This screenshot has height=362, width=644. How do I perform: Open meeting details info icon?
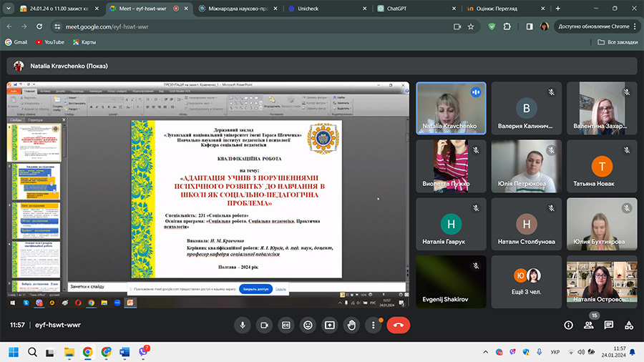point(569,325)
